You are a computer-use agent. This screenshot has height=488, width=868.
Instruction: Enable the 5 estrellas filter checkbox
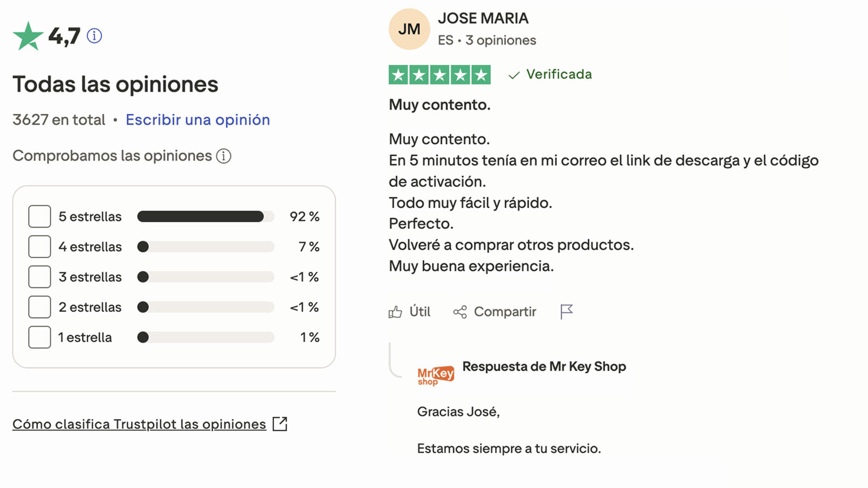click(x=40, y=216)
